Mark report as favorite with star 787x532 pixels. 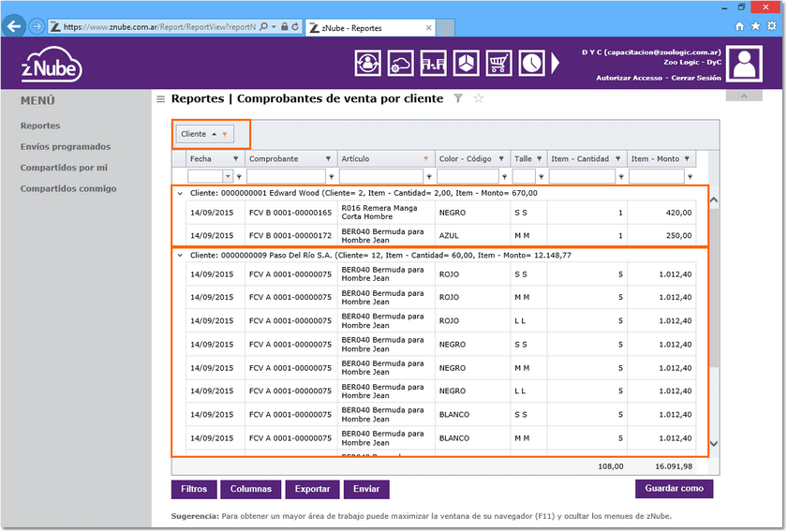(x=479, y=98)
